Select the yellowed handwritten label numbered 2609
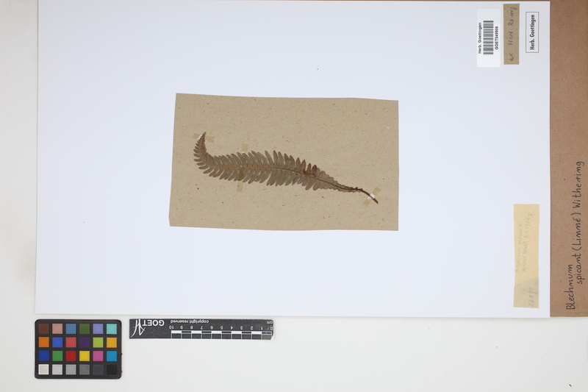The width and height of the screenshot is (588, 392). pyautogui.click(x=526, y=255)
